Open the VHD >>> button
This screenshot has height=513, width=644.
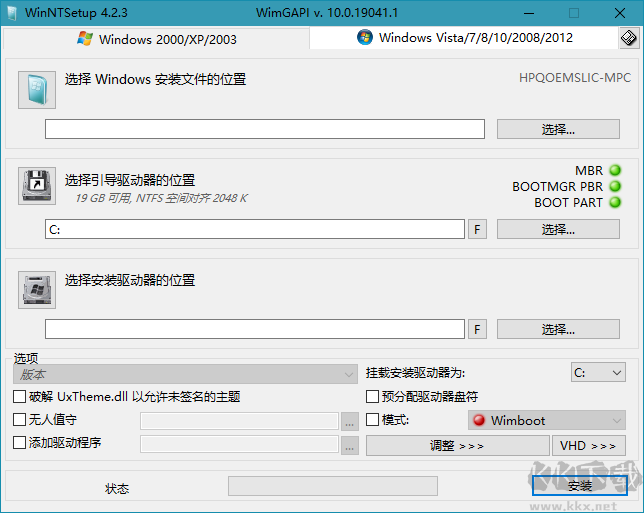point(588,446)
